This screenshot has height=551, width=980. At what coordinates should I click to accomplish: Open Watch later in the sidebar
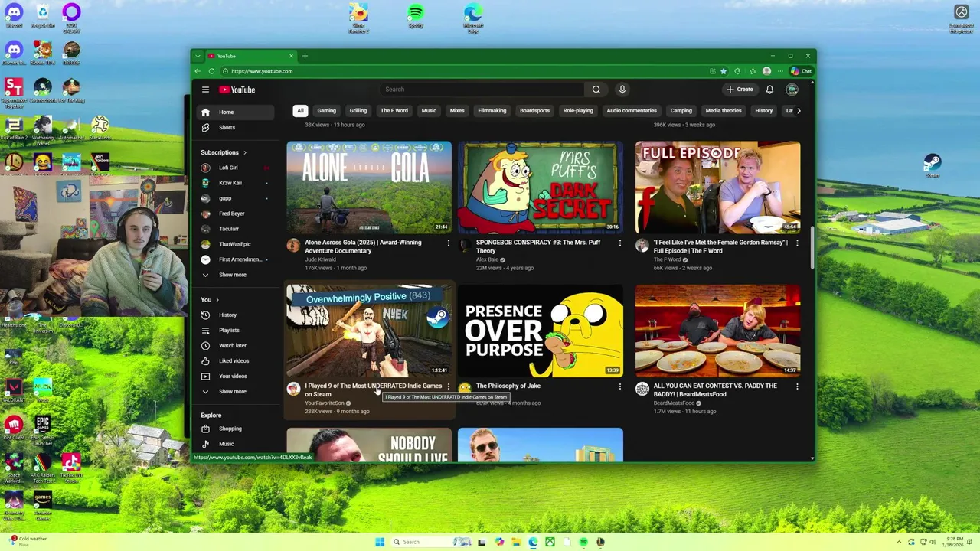tap(234, 346)
